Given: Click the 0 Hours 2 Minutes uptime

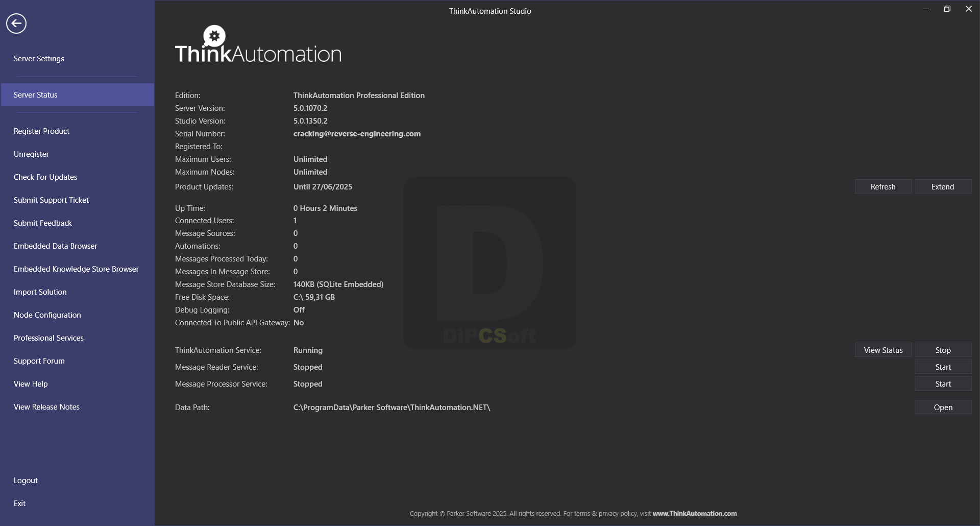Looking at the screenshot, I should pyautogui.click(x=325, y=208).
